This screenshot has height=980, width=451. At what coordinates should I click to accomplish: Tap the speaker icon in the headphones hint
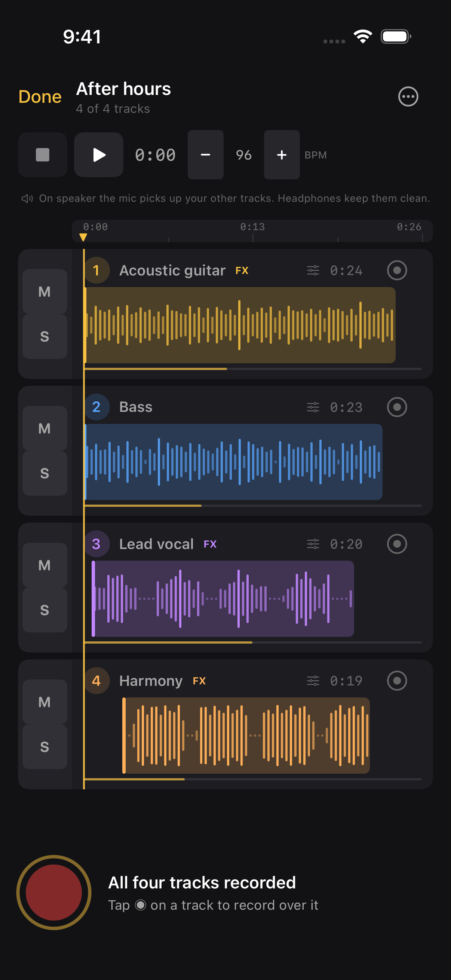click(x=27, y=198)
